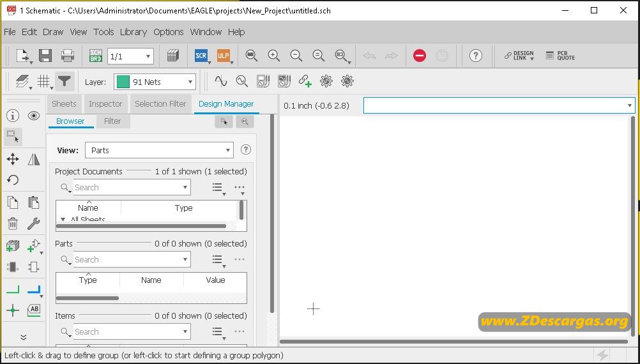
Task: Open Project Documents list options menu
Action: [218, 188]
